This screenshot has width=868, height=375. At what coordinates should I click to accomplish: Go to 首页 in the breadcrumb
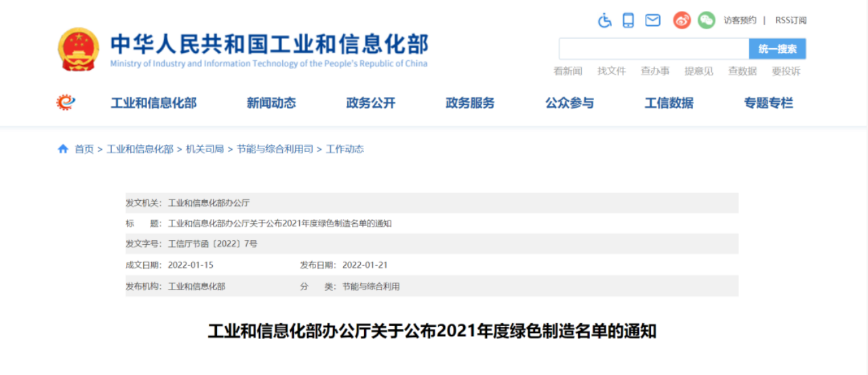pyautogui.click(x=84, y=149)
